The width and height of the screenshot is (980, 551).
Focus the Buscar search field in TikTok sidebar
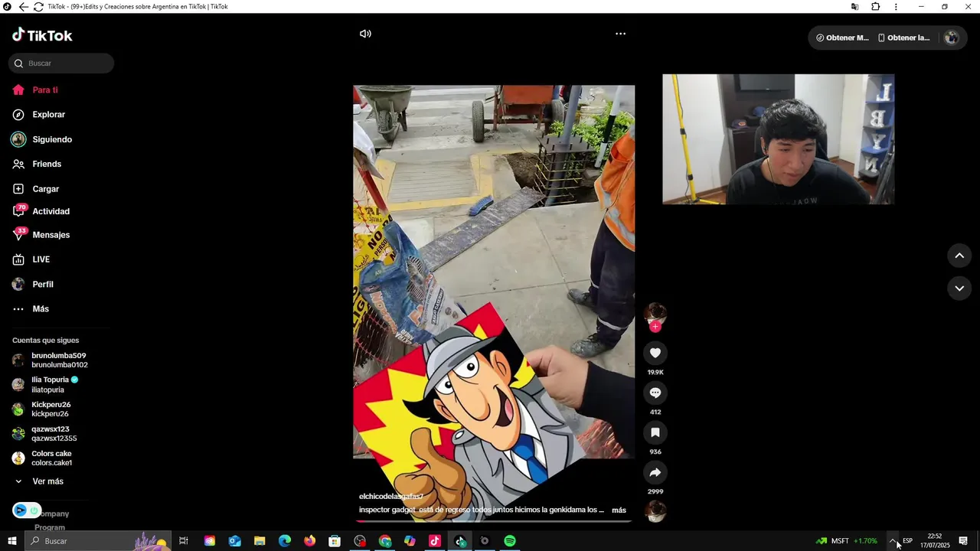pyautogui.click(x=61, y=64)
